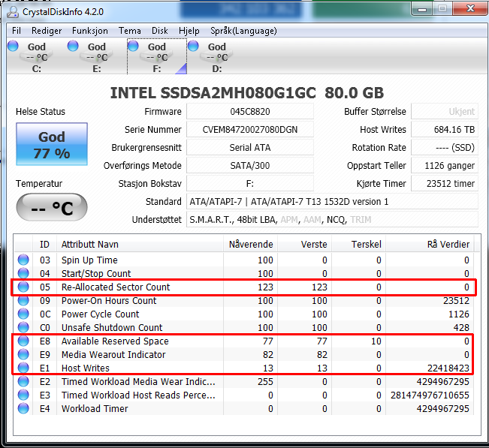Viewport: 489px width, 448px height.
Task: Click the serial number field CVEM84720027080DGN
Action: point(250,130)
